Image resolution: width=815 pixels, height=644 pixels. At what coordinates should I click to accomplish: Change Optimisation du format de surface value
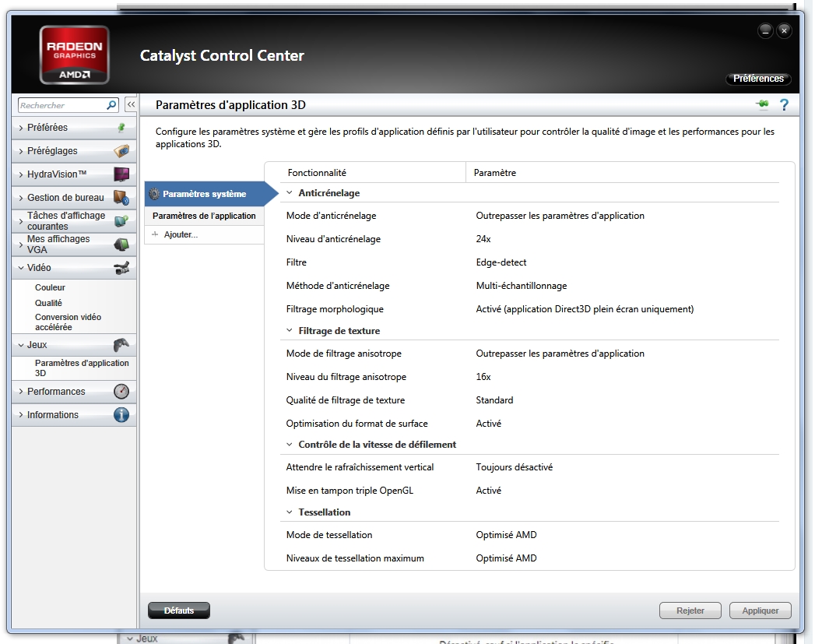pyautogui.click(x=489, y=424)
